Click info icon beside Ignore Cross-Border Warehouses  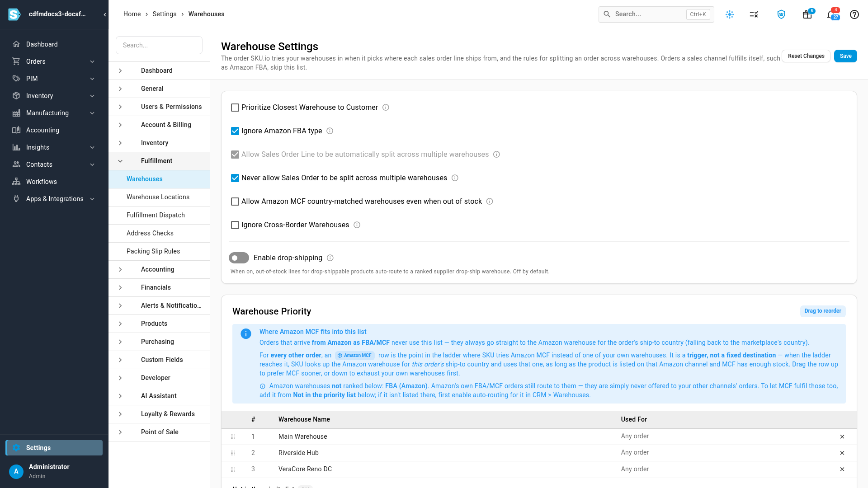click(x=357, y=225)
